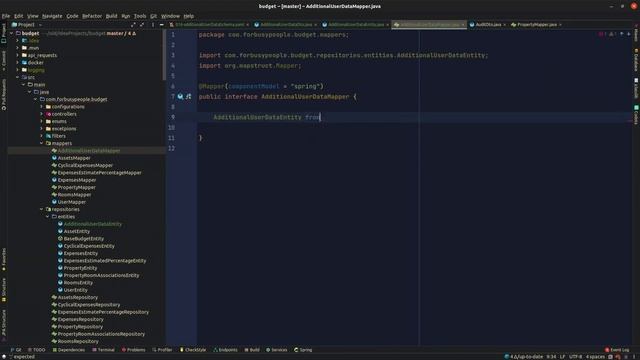Open Project panel options menu

pyautogui.click(x=153, y=25)
